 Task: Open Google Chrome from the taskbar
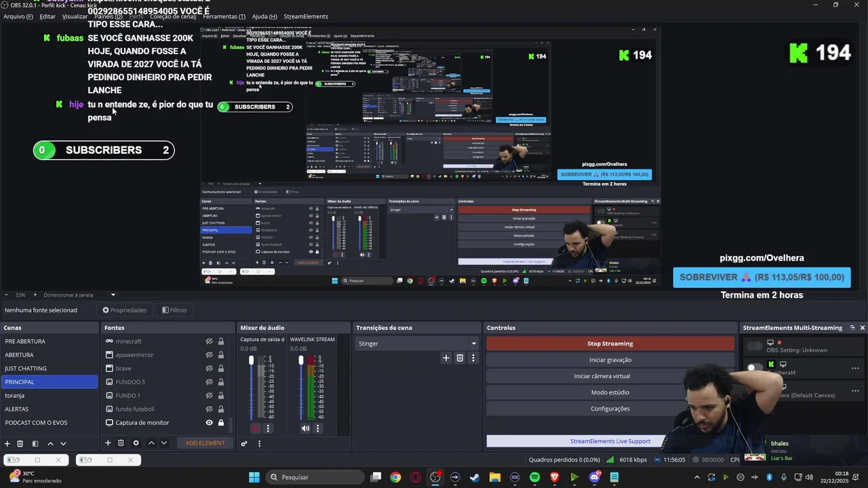pyautogui.click(x=395, y=477)
